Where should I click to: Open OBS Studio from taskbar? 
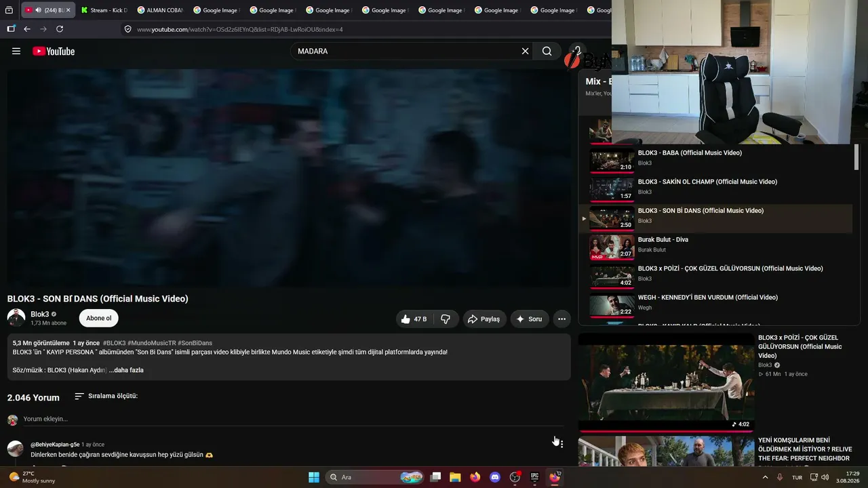pyautogui.click(x=515, y=477)
